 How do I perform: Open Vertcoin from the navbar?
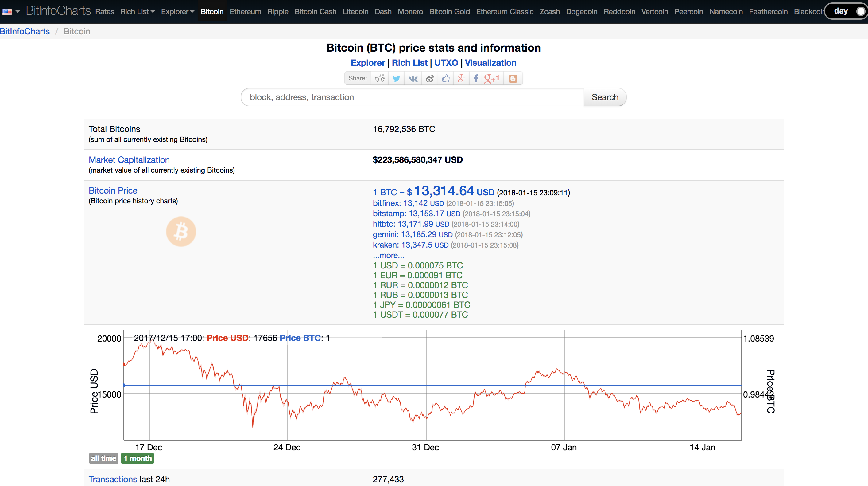point(655,11)
